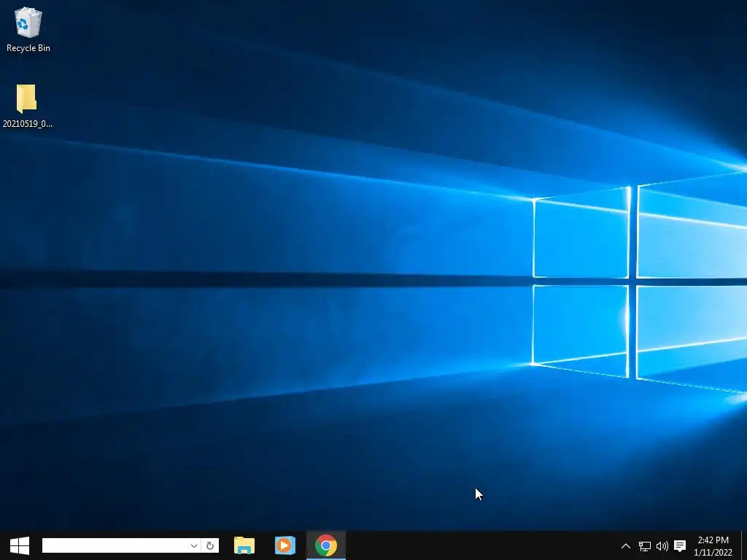The width and height of the screenshot is (747, 560).
Task: Select the 20210519_0... folder on desktop
Action: 27,106
